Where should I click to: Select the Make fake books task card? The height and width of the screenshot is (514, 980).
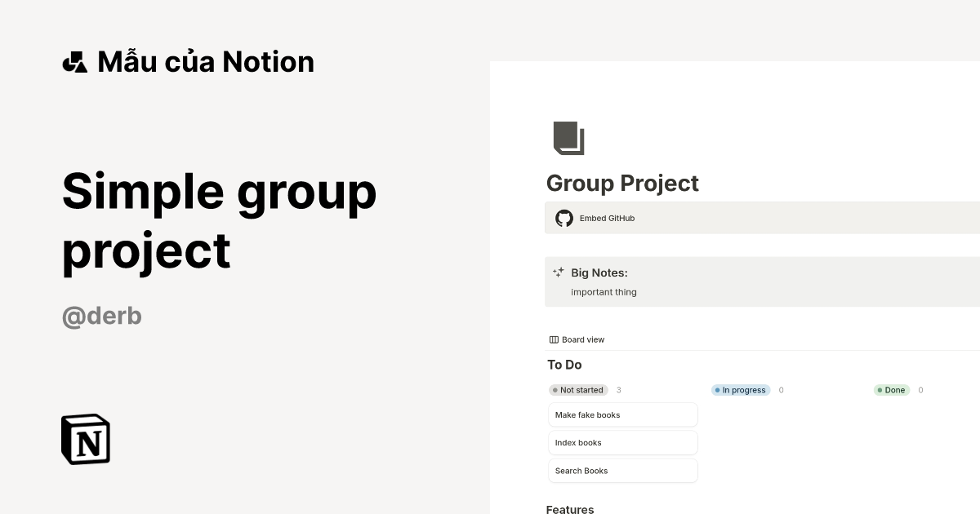point(622,414)
